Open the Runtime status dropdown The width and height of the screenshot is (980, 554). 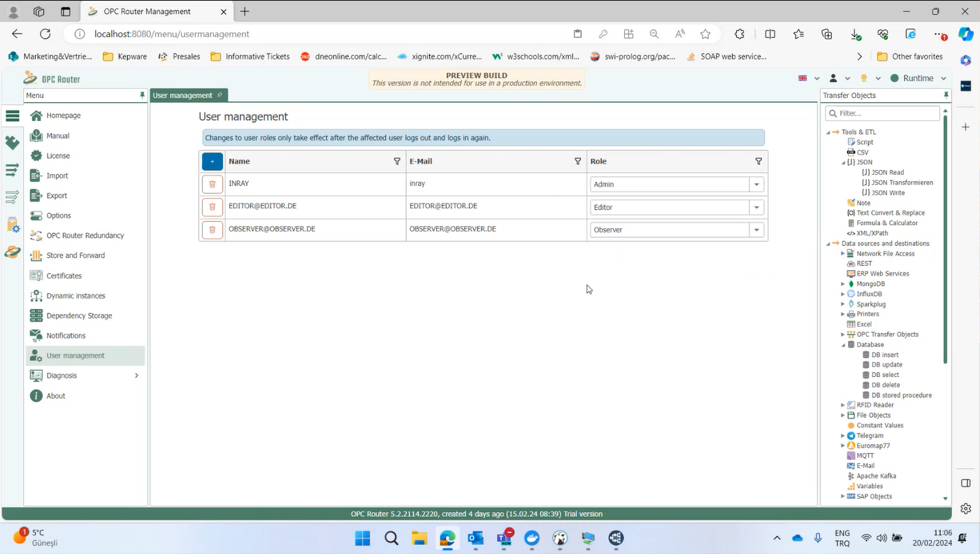(943, 78)
